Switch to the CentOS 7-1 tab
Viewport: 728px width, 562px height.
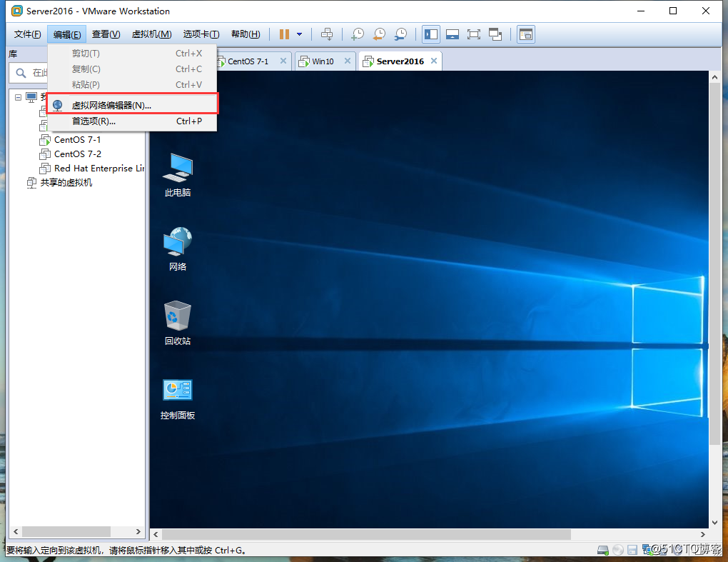click(248, 61)
